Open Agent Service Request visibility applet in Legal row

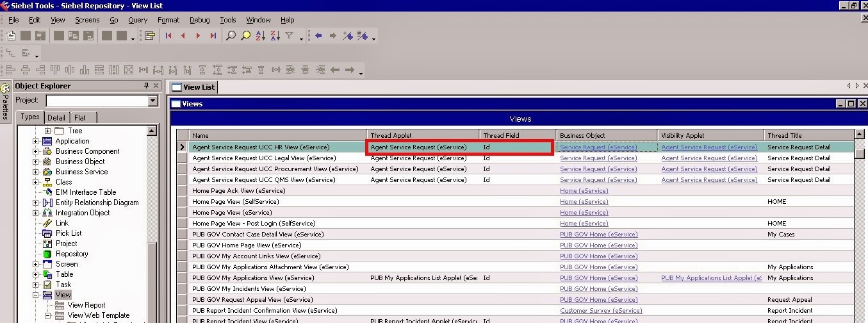pos(709,158)
